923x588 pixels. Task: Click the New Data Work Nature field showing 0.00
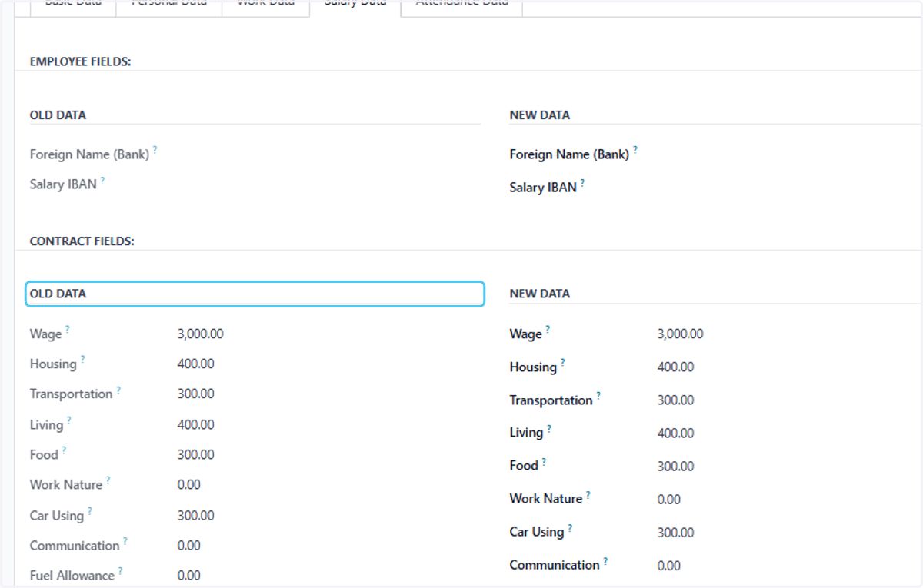point(669,499)
